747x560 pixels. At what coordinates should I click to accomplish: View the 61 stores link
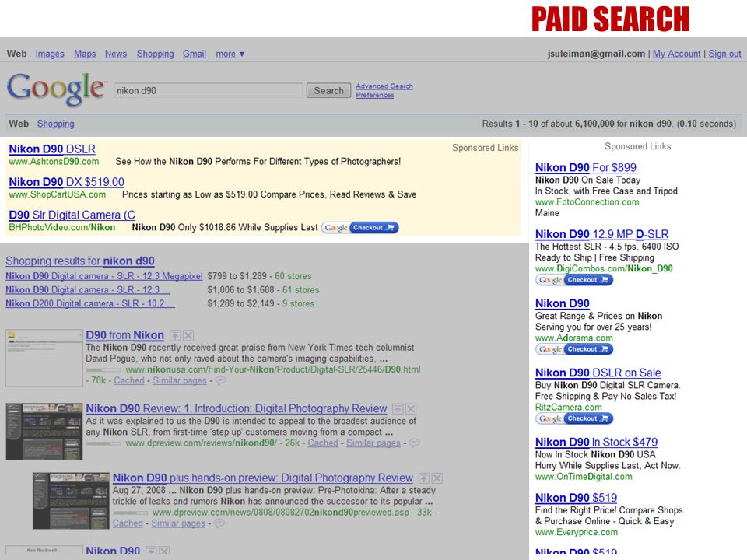pyautogui.click(x=300, y=290)
